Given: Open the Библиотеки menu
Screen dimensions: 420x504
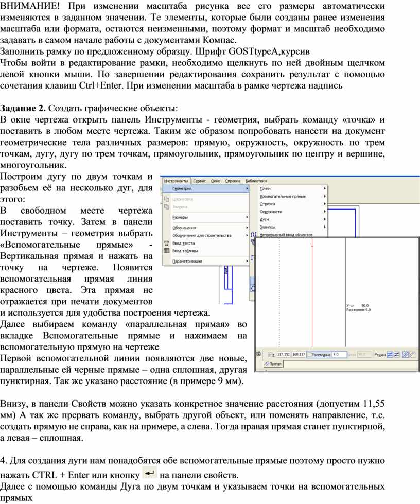Looking at the screenshot, I should pos(256,181).
